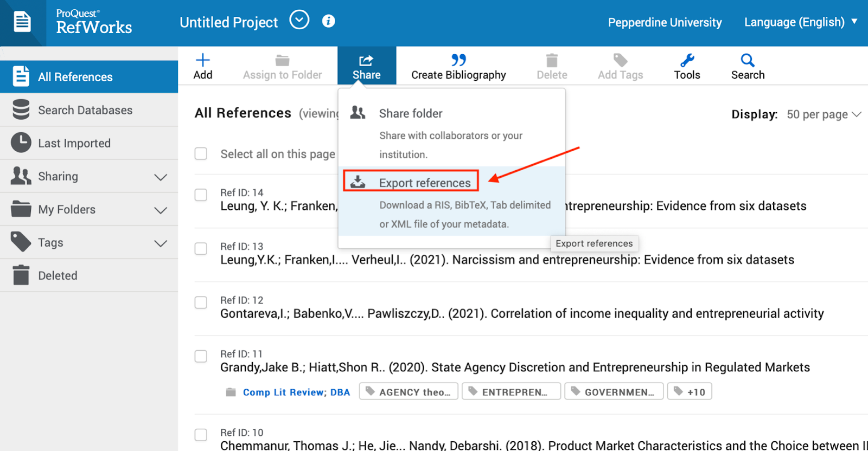Screen dimensions: 868x451
Task: Click the RefWorks document logo icon
Action: pyautogui.click(x=22, y=22)
